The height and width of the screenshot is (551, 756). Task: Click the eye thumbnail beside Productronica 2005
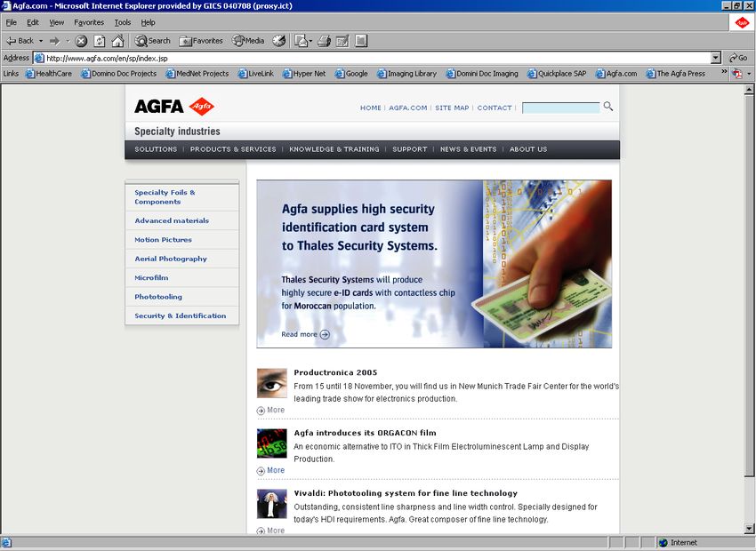[x=272, y=383]
